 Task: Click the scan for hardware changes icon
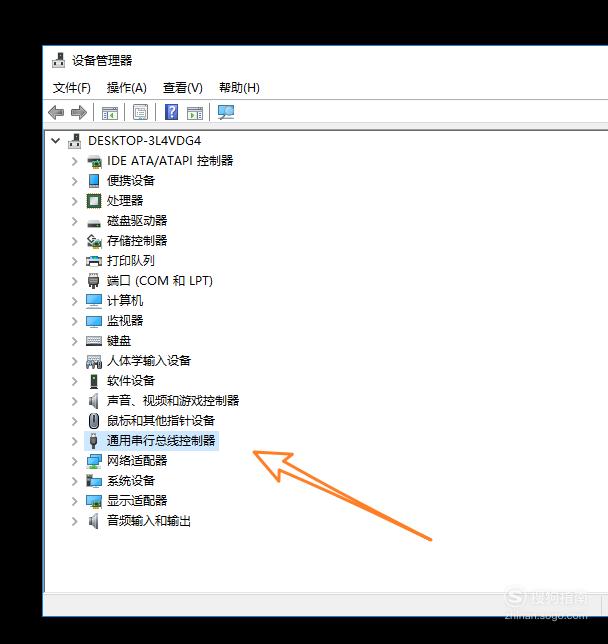click(226, 112)
